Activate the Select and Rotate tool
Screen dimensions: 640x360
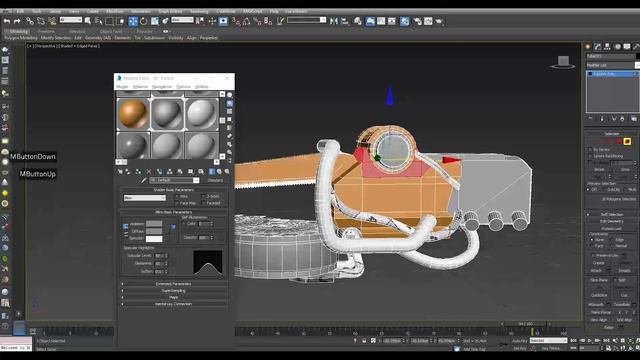(x=144, y=21)
